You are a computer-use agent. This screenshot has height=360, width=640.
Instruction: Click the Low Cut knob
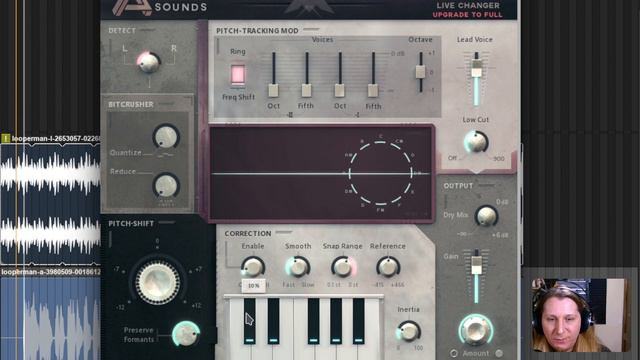click(476, 142)
